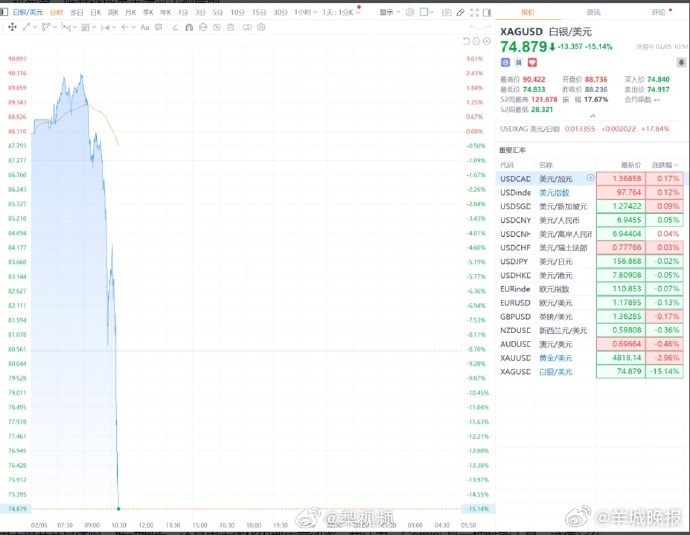Toggle the crossed-circle hide icon
The height and width of the screenshot is (535, 690).
[217, 27]
